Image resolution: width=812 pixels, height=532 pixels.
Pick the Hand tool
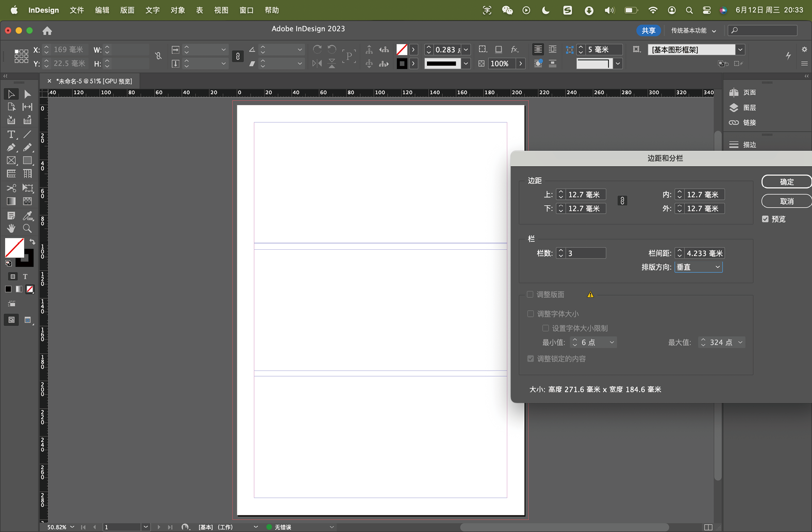[x=11, y=229]
